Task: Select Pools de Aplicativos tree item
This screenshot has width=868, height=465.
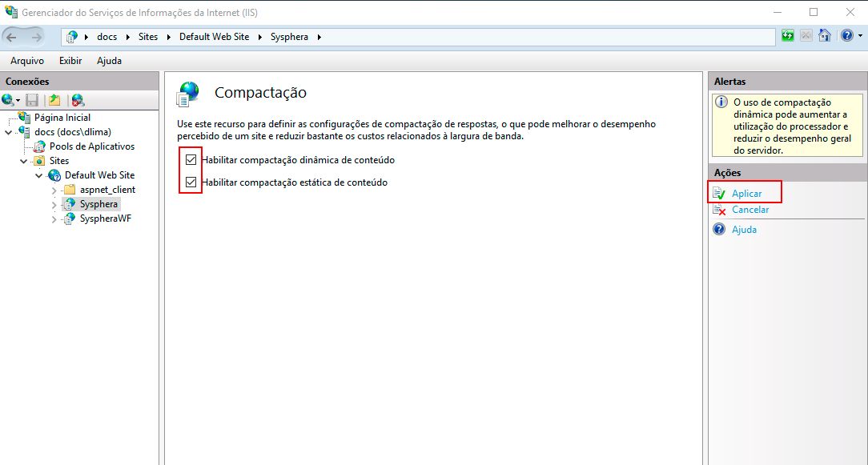Action: (92, 146)
